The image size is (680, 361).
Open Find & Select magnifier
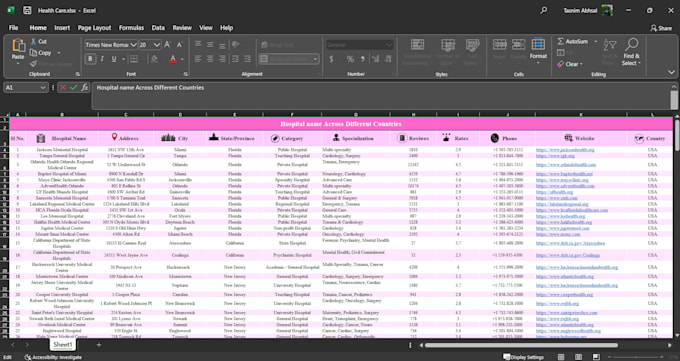631,52
